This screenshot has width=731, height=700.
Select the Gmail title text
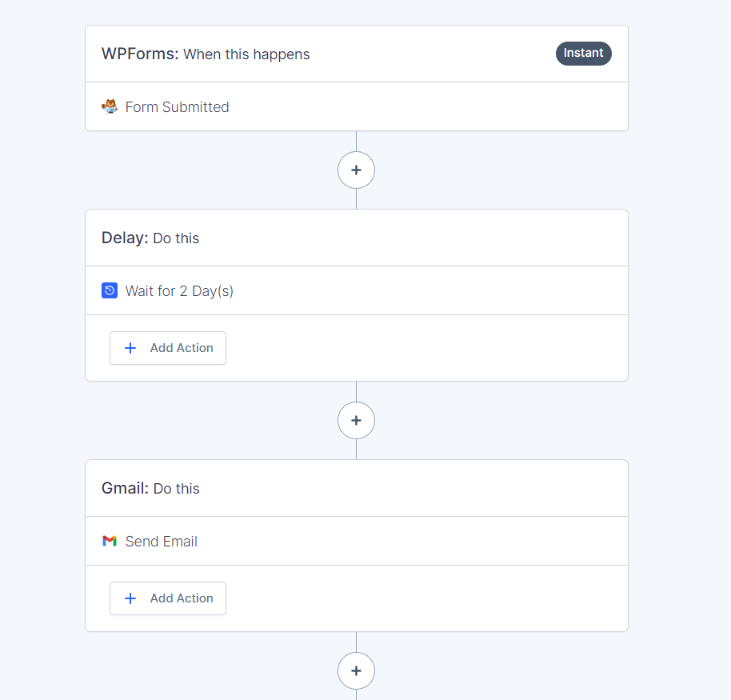tap(125, 488)
